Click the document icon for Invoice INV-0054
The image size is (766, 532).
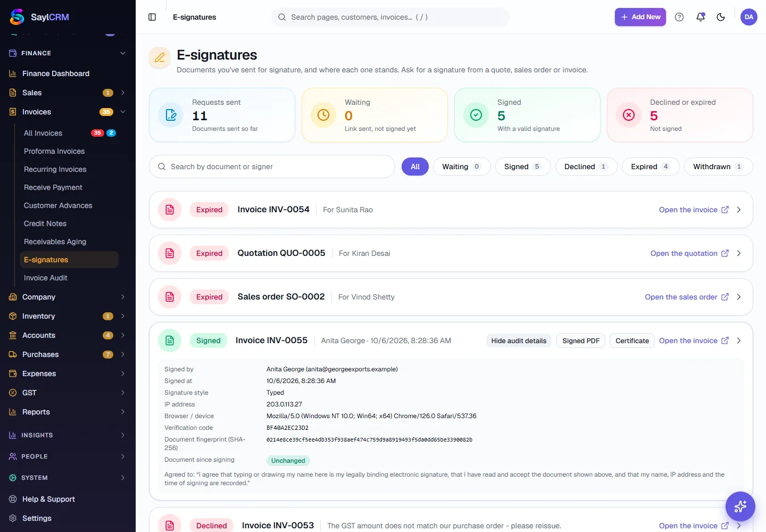pos(170,210)
